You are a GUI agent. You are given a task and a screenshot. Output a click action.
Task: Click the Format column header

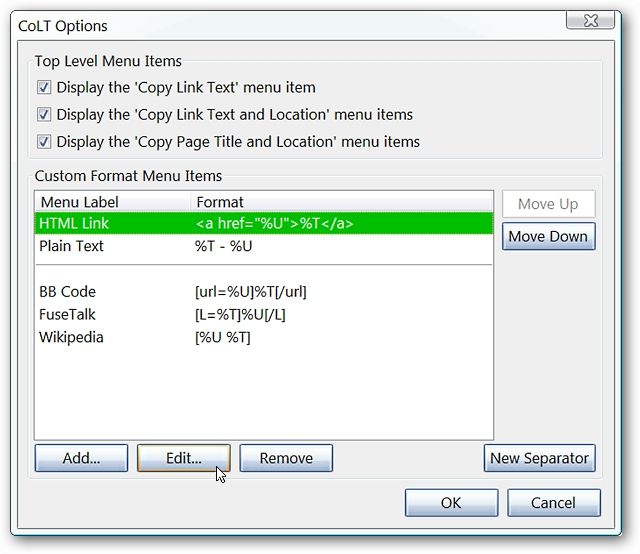pyautogui.click(x=342, y=202)
